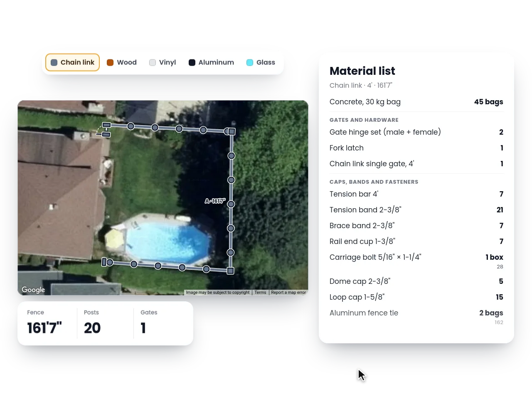This screenshot has height=399, width=532.
Task: Click the fence segment label A·161'7"
Action: coord(215,201)
